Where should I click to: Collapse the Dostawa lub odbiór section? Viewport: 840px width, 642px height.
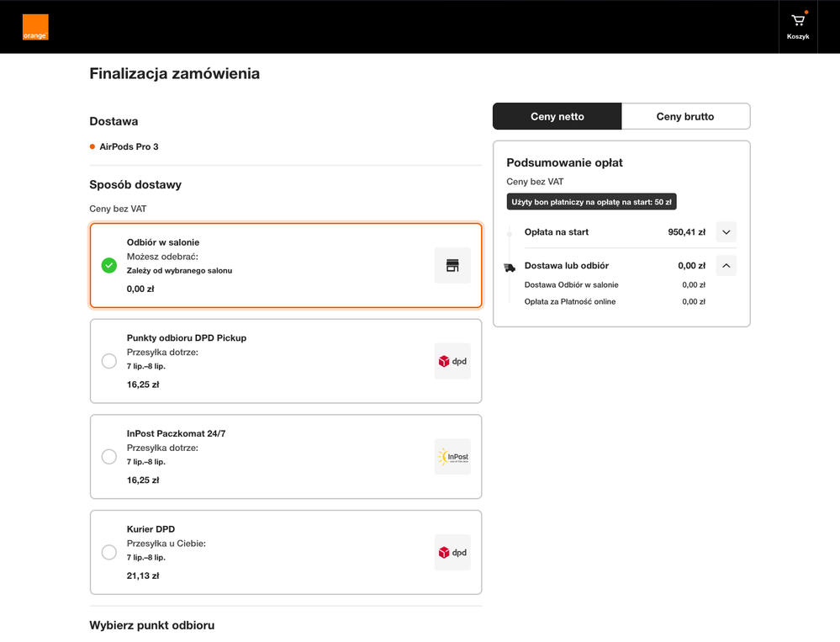click(726, 265)
